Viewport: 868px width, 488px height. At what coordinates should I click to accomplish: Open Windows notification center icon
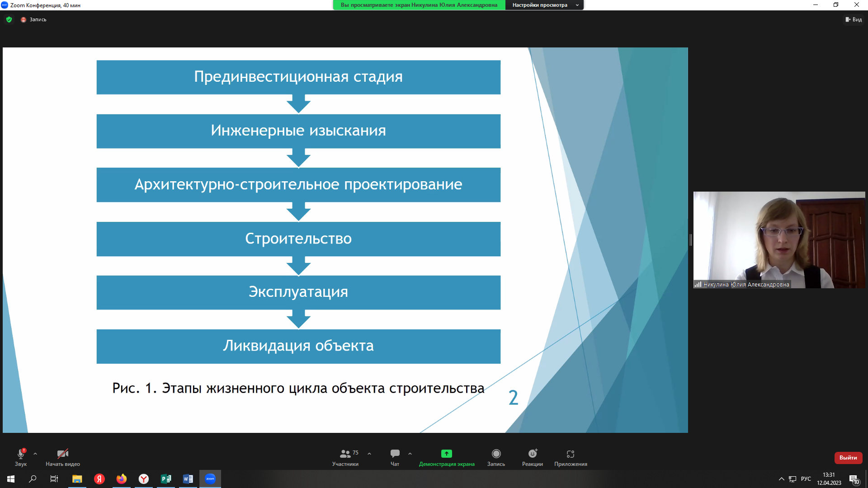854,479
